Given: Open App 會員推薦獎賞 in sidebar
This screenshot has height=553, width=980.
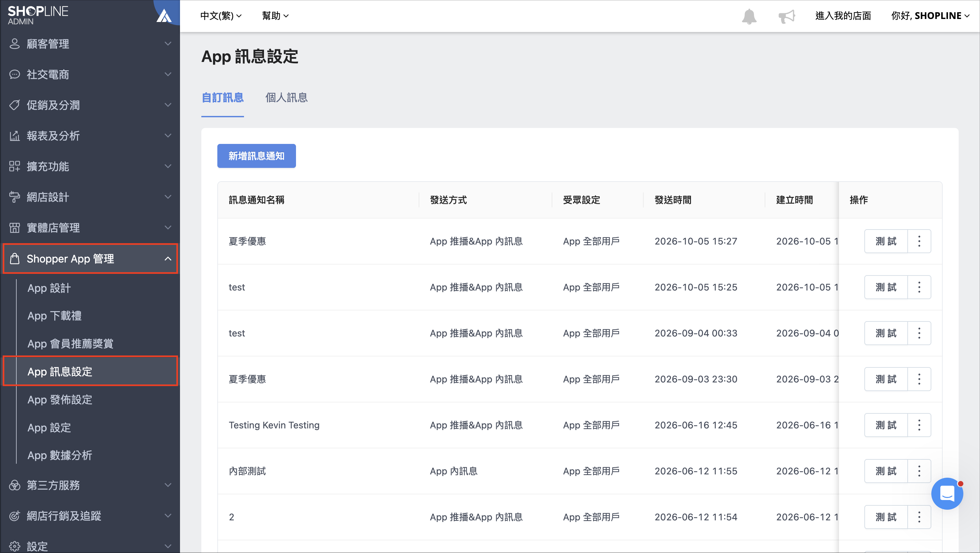Looking at the screenshot, I should 70,344.
